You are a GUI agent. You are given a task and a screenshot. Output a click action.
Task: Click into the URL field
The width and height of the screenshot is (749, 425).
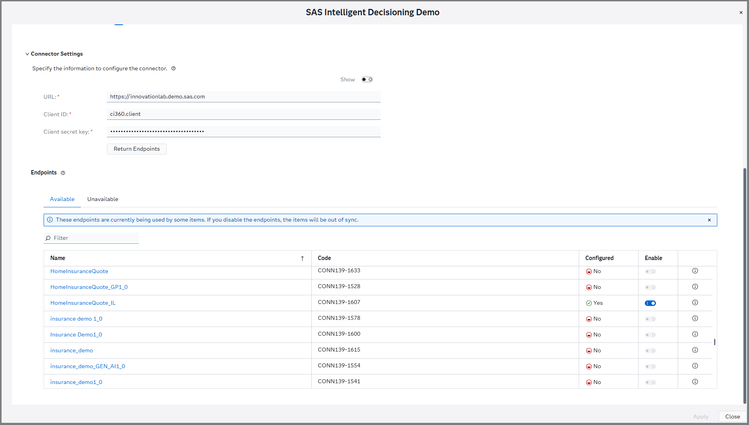(x=244, y=96)
